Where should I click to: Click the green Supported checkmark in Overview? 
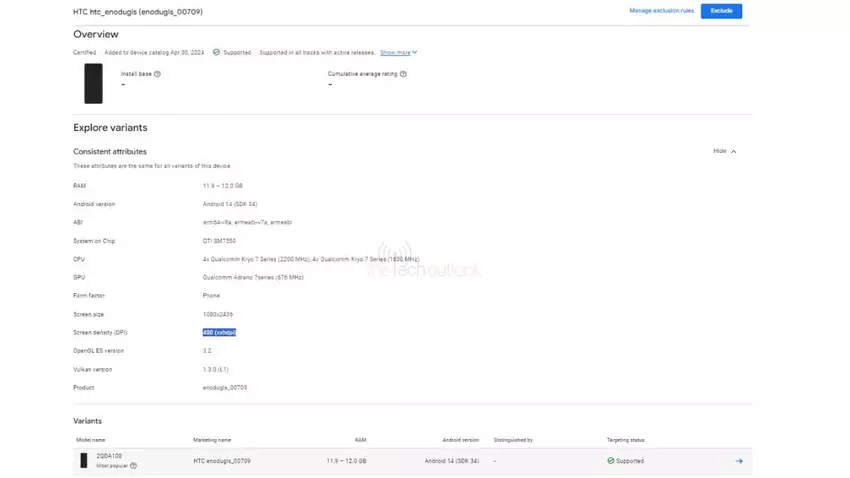(217, 52)
